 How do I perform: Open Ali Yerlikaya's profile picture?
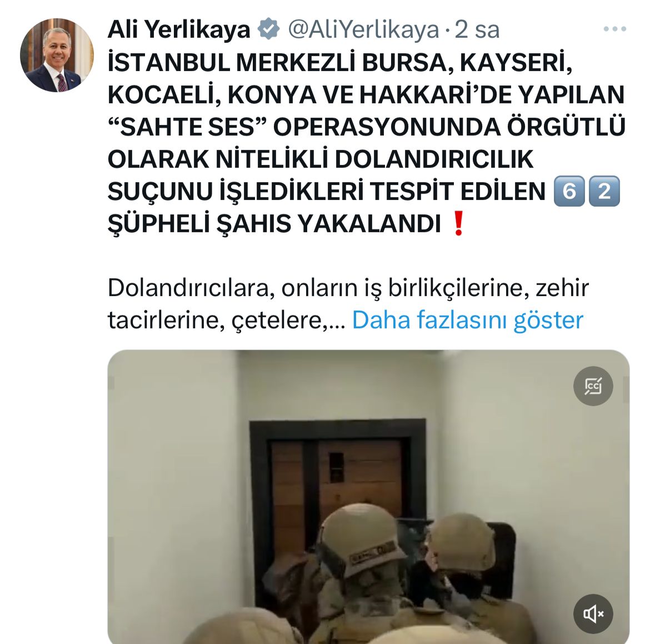point(57,55)
